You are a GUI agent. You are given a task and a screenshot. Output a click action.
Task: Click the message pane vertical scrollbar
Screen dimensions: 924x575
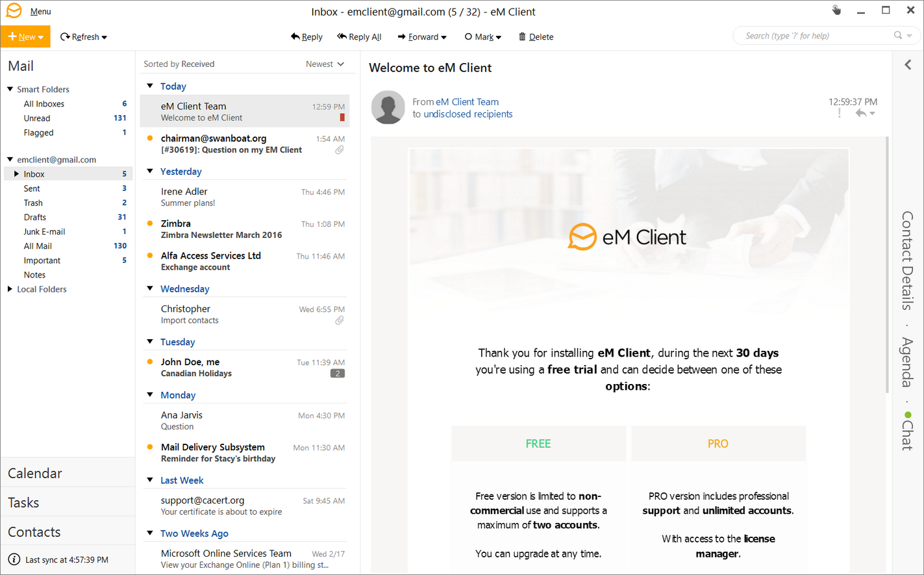tap(887, 265)
